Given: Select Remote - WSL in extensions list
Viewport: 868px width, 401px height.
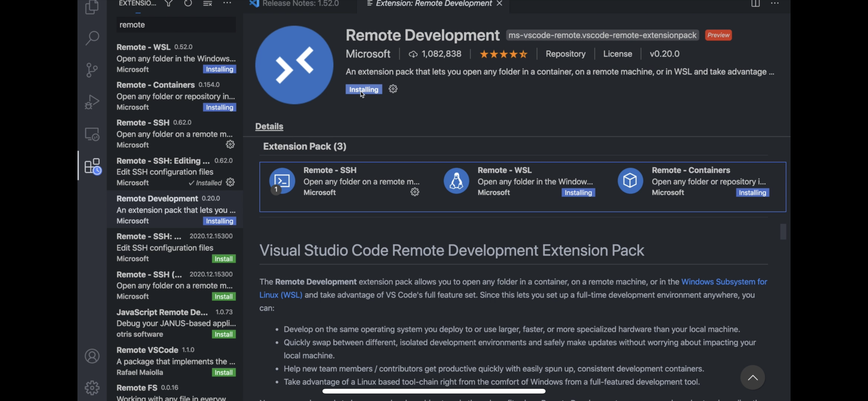Looking at the screenshot, I should (x=175, y=58).
